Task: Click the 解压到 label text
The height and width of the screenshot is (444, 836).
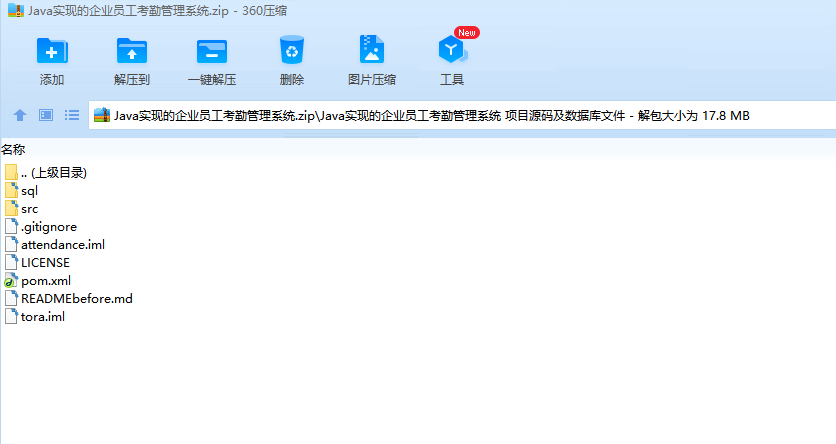Action: tap(132, 80)
